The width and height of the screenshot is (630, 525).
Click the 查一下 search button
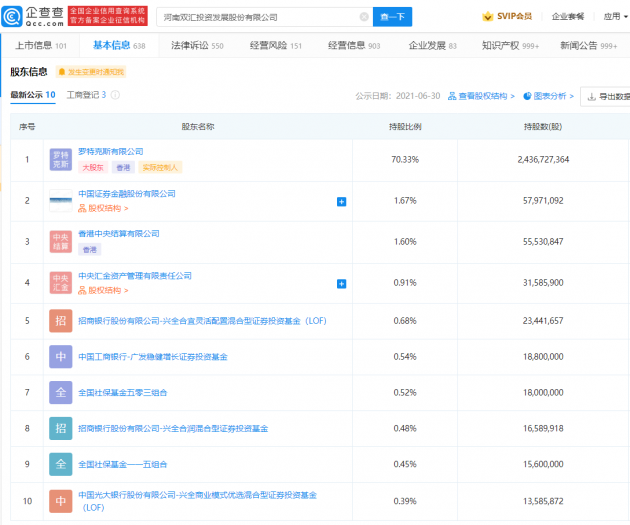pyautogui.click(x=393, y=17)
